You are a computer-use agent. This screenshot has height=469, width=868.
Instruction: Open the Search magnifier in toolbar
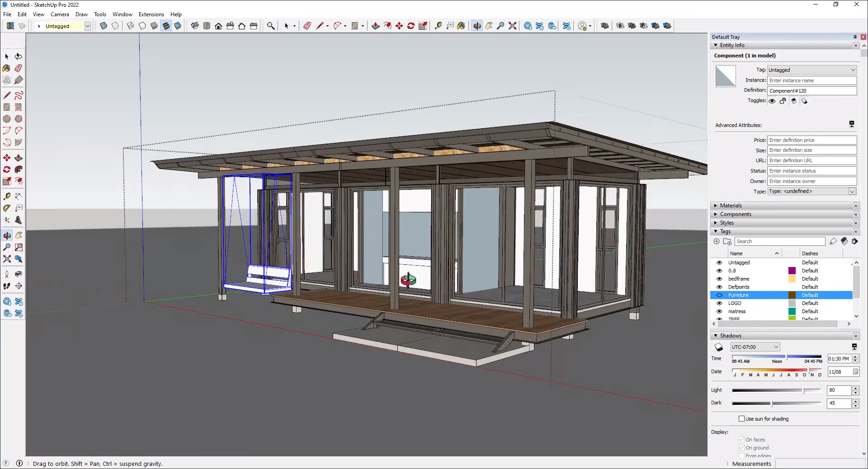coord(270,26)
